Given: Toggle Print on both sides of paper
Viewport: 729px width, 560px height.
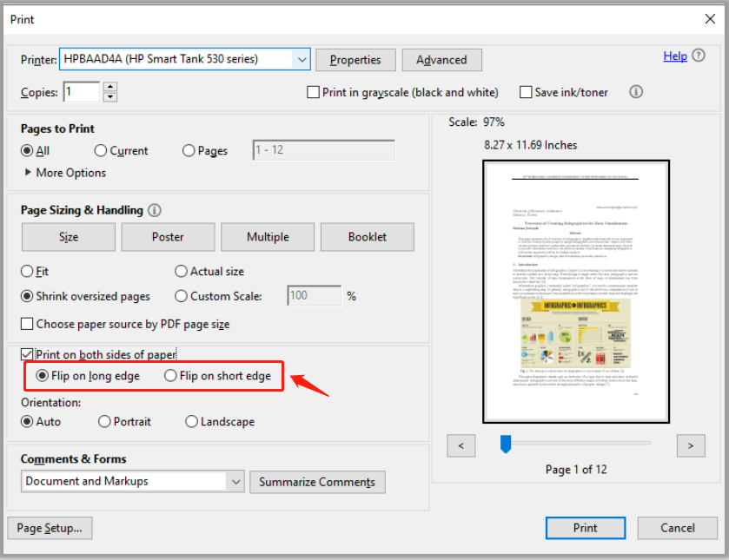Looking at the screenshot, I should tap(27, 354).
